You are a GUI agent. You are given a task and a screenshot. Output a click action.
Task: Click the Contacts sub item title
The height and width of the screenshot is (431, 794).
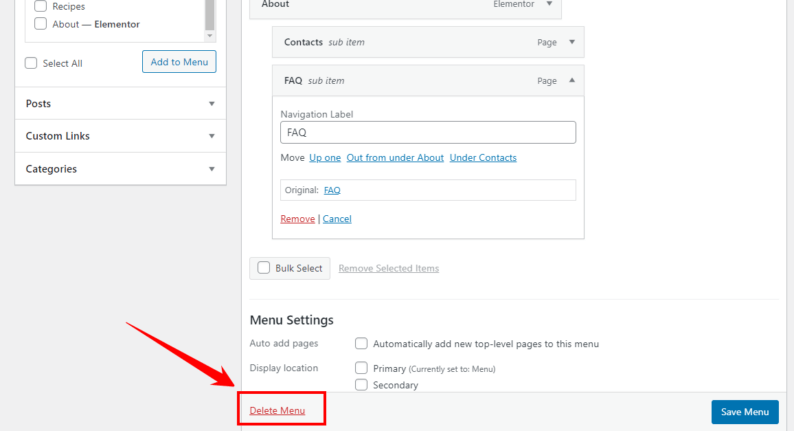(303, 42)
